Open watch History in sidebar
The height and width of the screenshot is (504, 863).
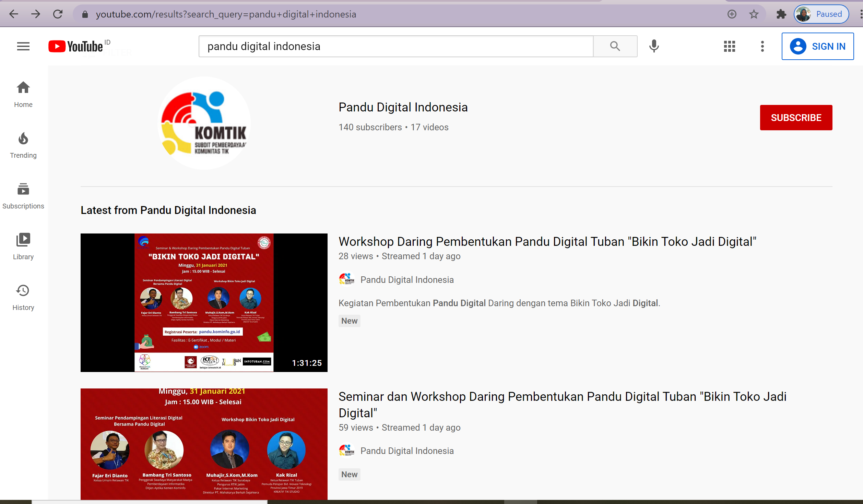pyautogui.click(x=23, y=297)
